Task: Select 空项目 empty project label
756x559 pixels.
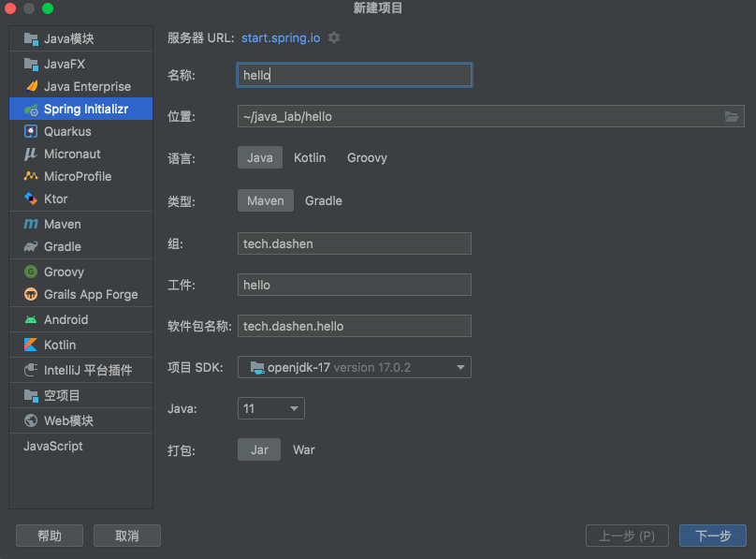Action: point(62,395)
